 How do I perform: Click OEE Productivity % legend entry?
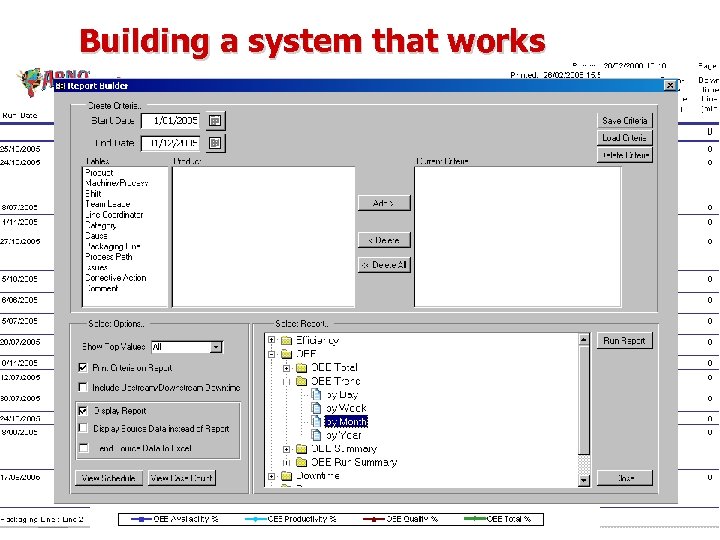click(291, 519)
